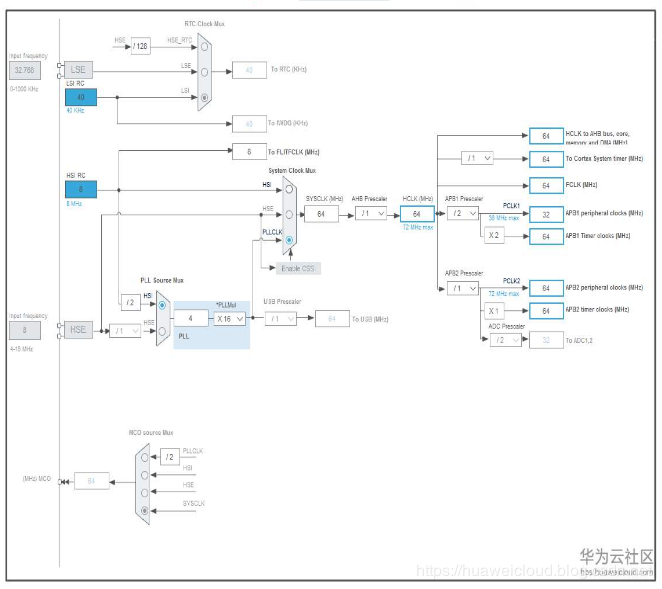Click the 'RTC Clock Mux' title

(x=204, y=24)
